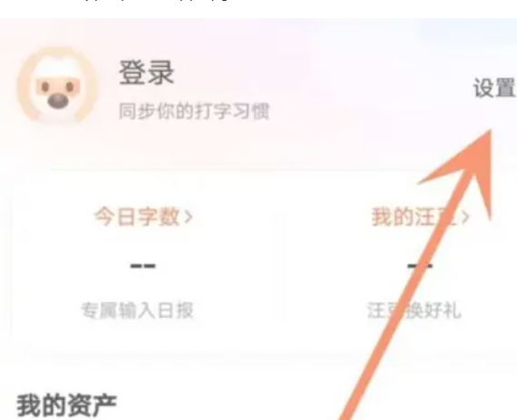Click the dashes value under 今日字数

(x=142, y=266)
